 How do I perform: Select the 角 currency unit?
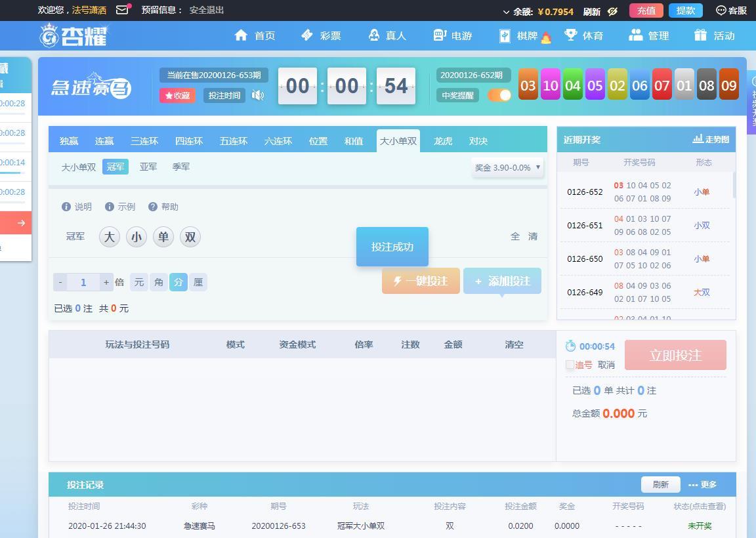point(159,282)
